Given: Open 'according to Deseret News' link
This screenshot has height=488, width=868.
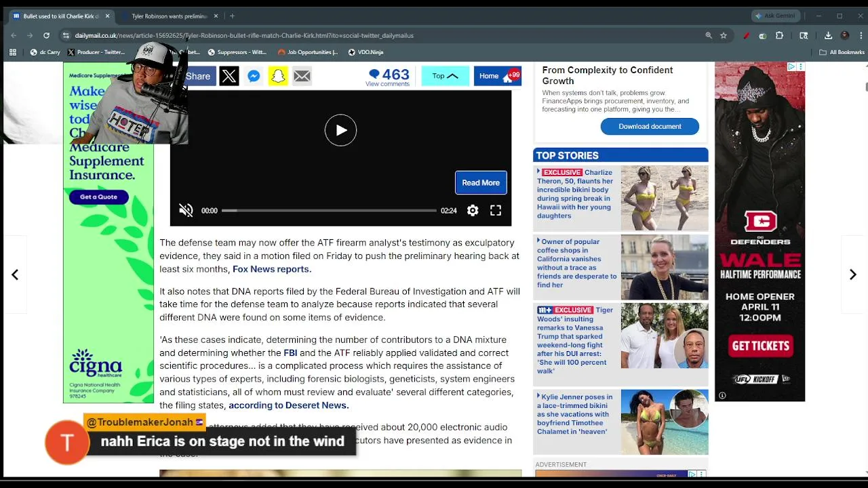Looking at the screenshot, I should click(x=288, y=405).
